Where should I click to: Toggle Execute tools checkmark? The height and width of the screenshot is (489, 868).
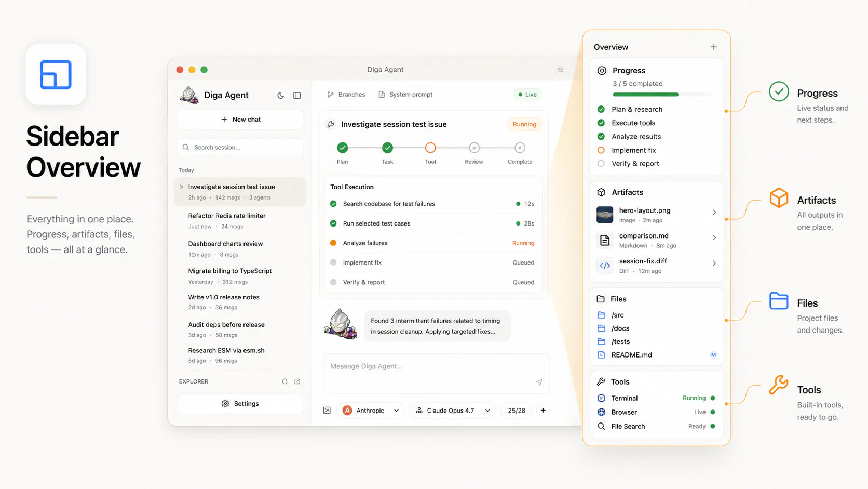click(x=601, y=123)
